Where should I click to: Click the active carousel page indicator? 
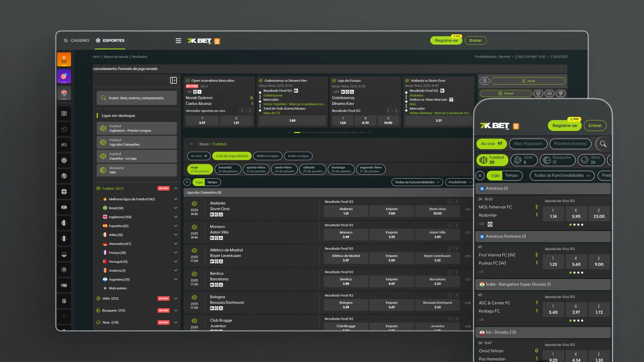[x=297, y=133]
